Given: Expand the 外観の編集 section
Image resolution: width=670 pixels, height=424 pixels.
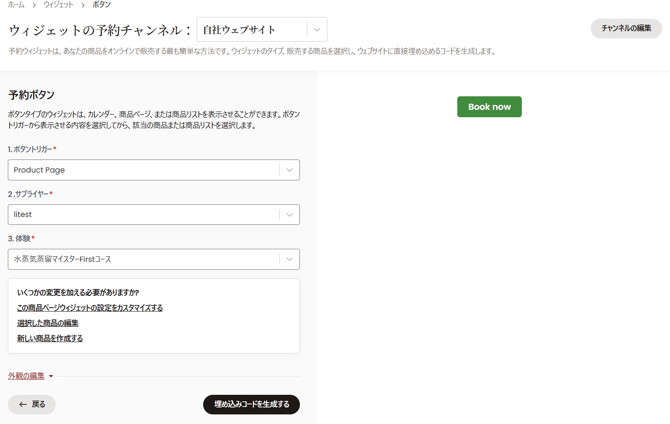Looking at the screenshot, I should click(x=27, y=376).
